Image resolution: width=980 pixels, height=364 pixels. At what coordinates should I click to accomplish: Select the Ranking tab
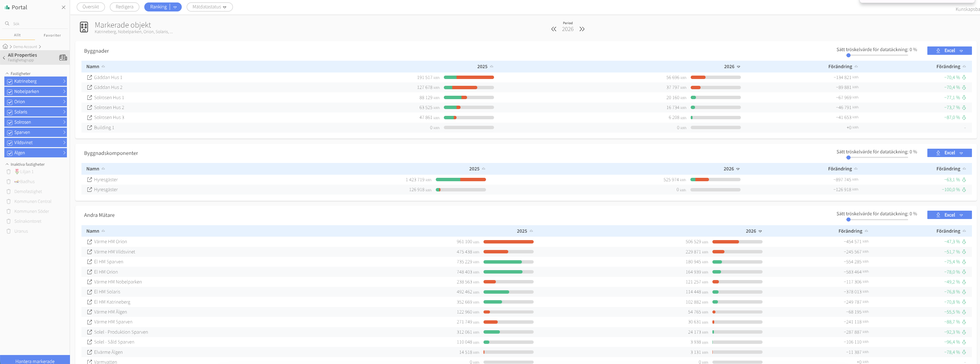[158, 7]
